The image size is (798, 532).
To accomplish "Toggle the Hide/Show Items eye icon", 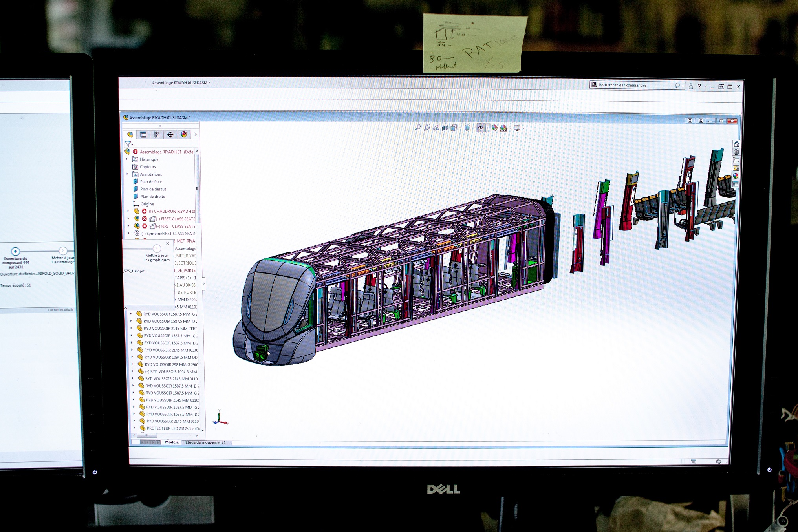I will pos(481,128).
